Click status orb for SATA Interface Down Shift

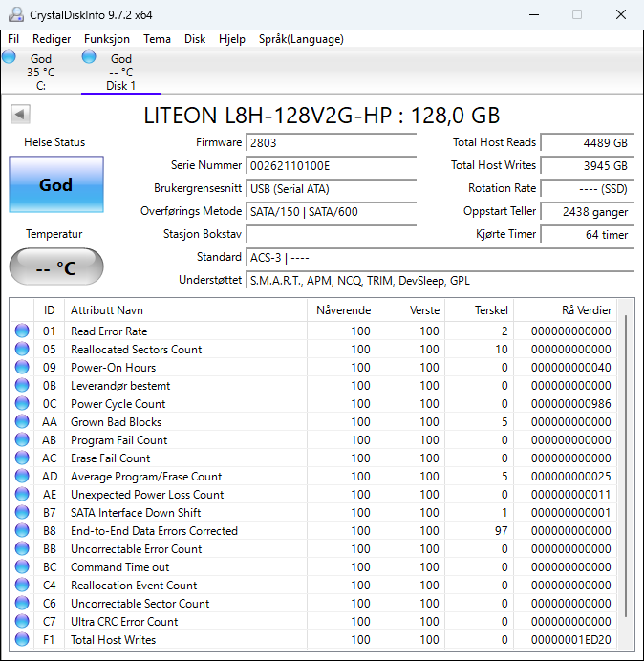coord(22,512)
